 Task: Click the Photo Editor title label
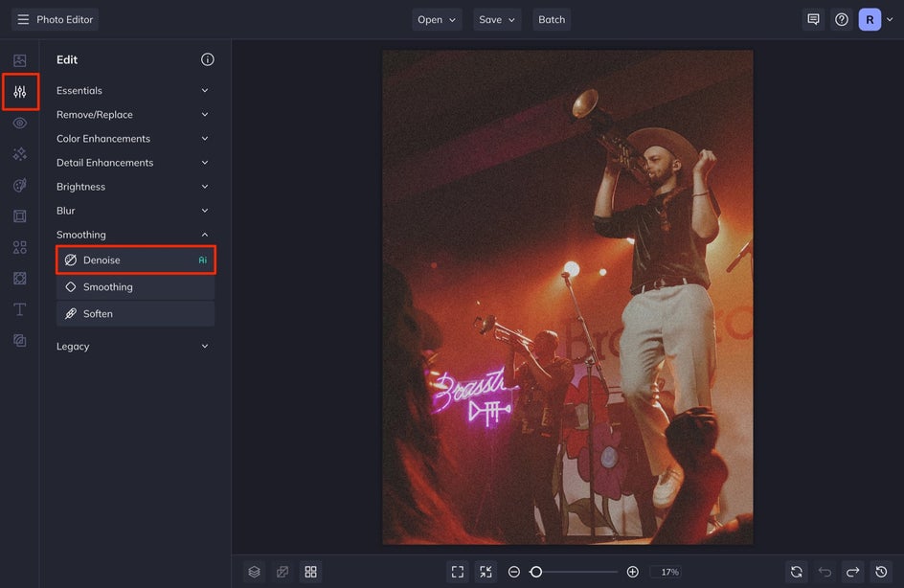(64, 19)
